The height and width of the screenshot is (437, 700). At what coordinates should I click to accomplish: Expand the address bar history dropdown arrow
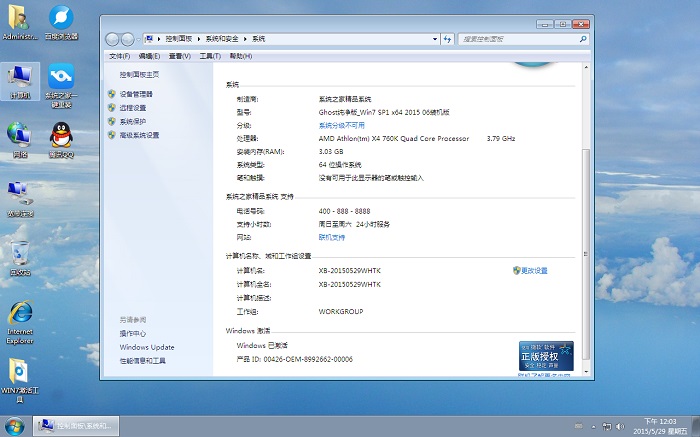click(x=433, y=38)
